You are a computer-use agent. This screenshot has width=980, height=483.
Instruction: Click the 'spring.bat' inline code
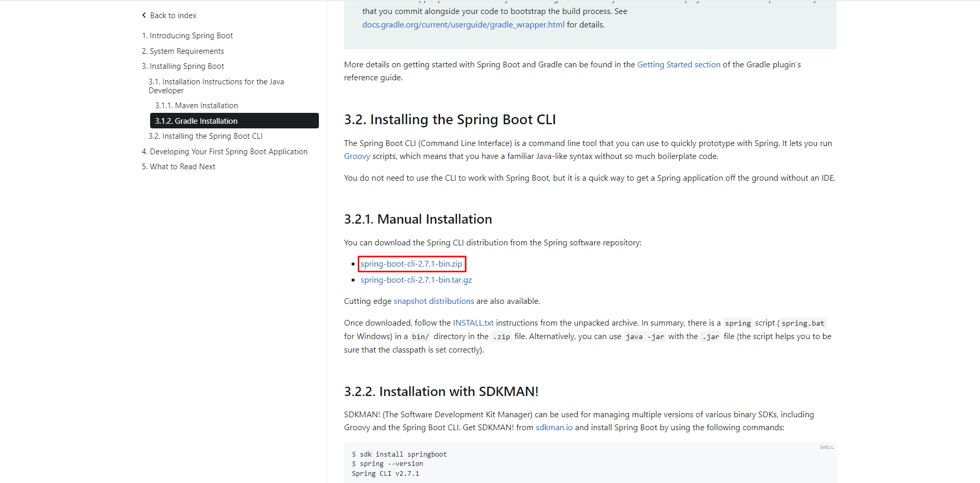[x=803, y=323]
